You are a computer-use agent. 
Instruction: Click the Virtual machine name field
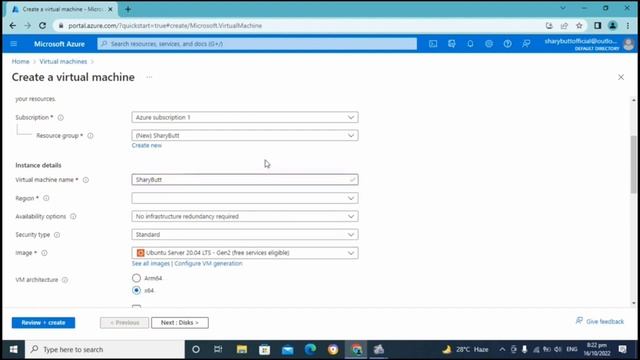coord(245,180)
